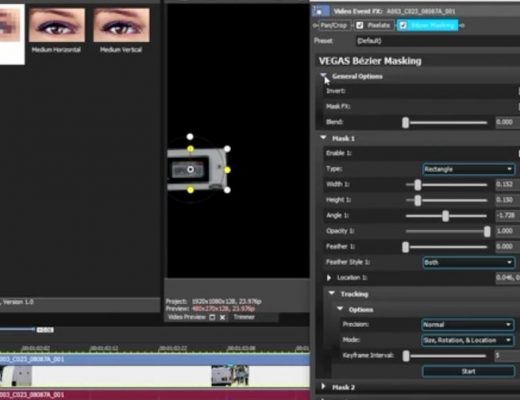Click the VEGAS Bézier Masking title
The height and width of the screenshot is (400, 520).
click(370, 61)
